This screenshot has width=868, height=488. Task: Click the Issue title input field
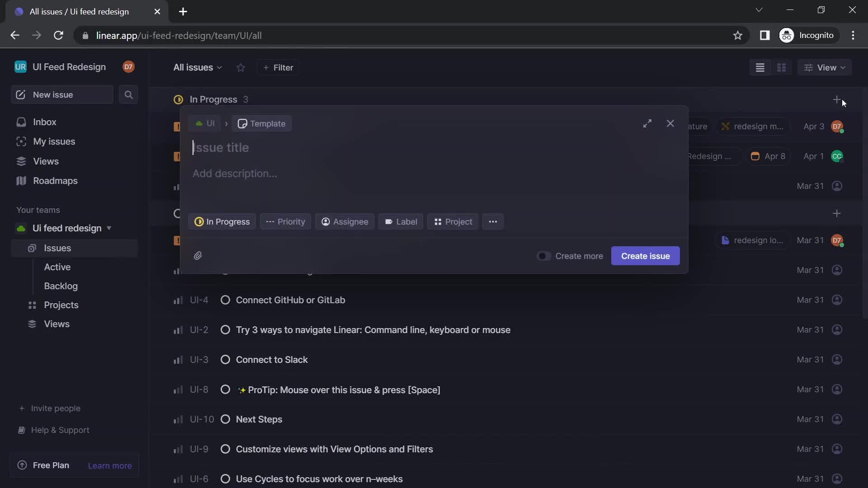(x=434, y=148)
